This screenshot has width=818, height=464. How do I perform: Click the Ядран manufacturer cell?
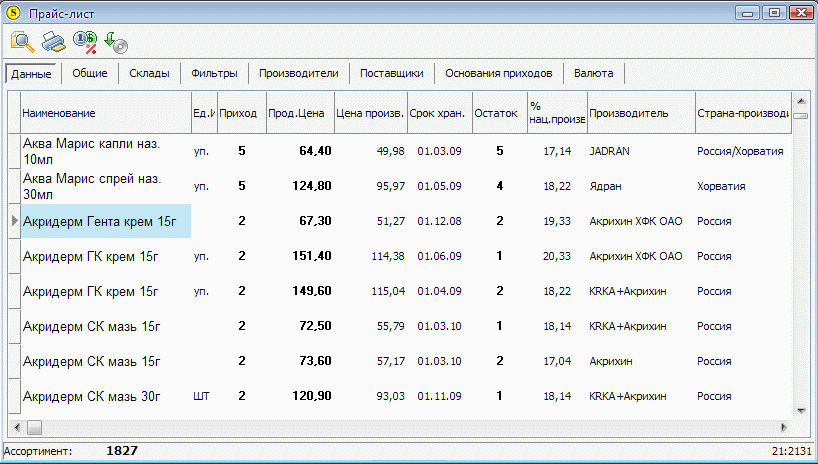click(x=605, y=186)
